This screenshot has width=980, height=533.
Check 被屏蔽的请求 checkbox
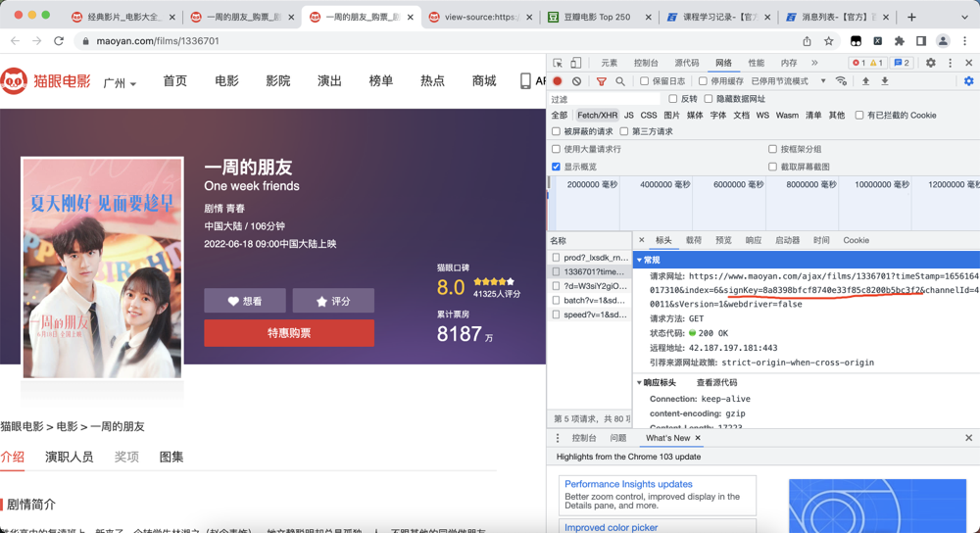coord(556,131)
